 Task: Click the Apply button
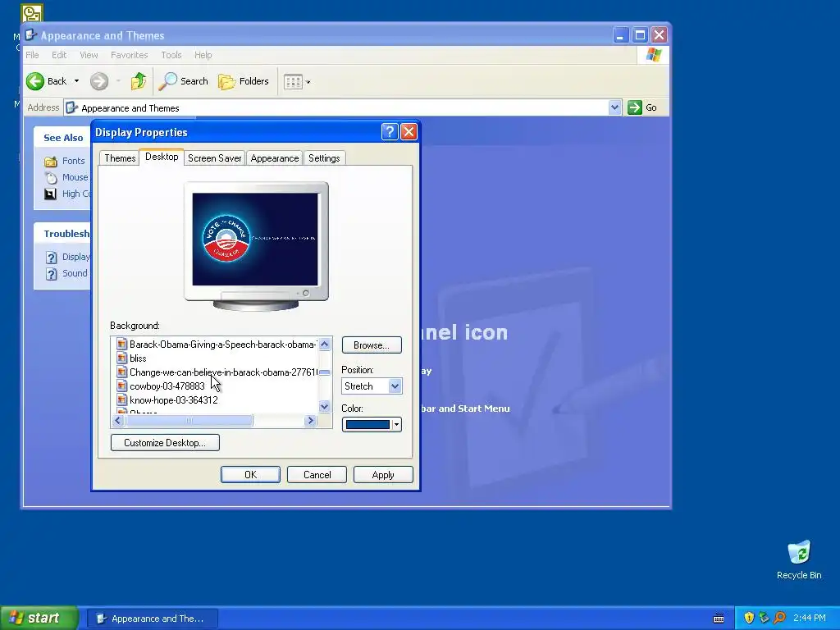(383, 475)
